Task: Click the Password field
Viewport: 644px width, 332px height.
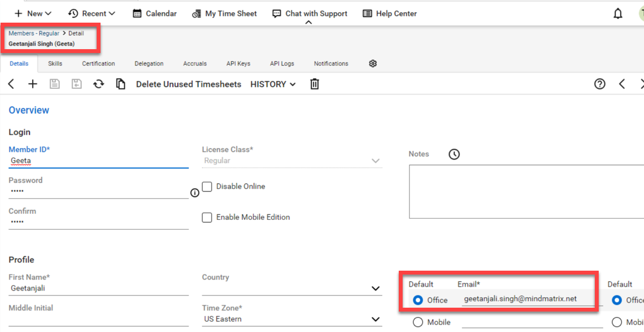Action: pyautogui.click(x=98, y=192)
